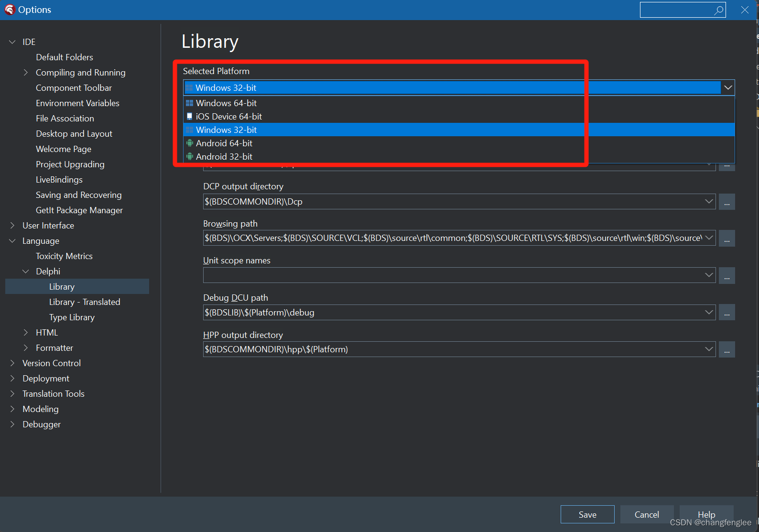Open Desktop and Layout settings page
The width and height of the screenshot is (759, 532).
tap(74, 133)
